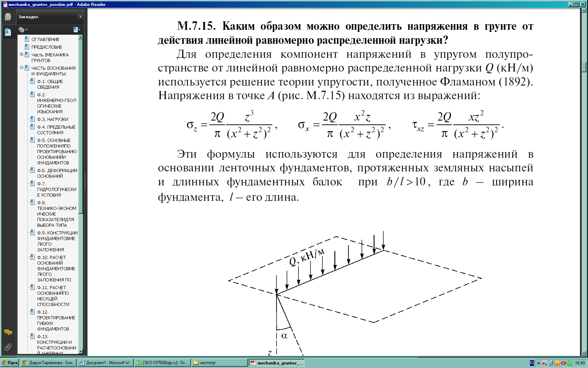
Task: Open the Page Thumbnails panel icon
Action: point(8,16)
